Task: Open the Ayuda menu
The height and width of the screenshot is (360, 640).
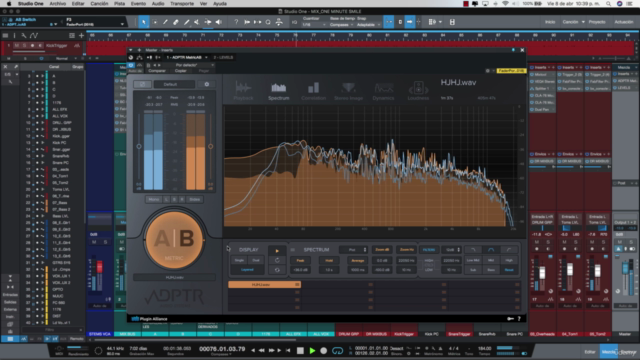Action: coord(220,4)
